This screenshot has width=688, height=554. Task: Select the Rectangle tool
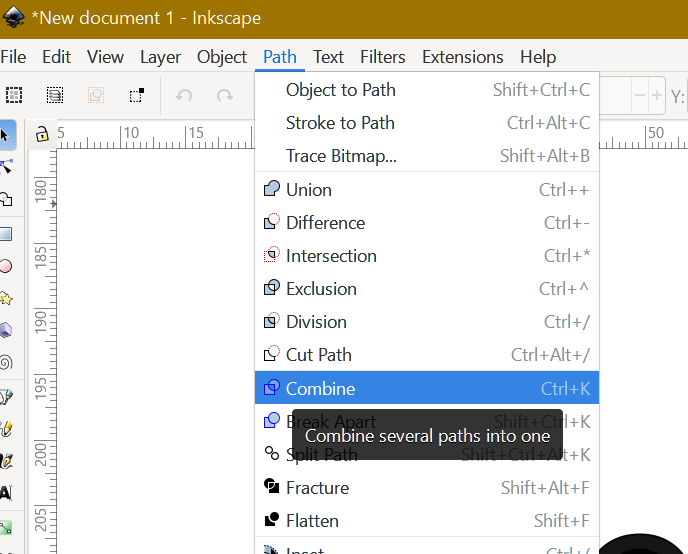[x=5, y=233]
